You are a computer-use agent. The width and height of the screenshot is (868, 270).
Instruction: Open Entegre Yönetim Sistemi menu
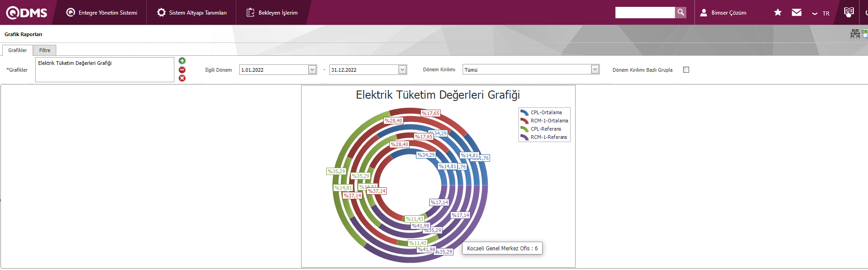click(x=102, y=13)
